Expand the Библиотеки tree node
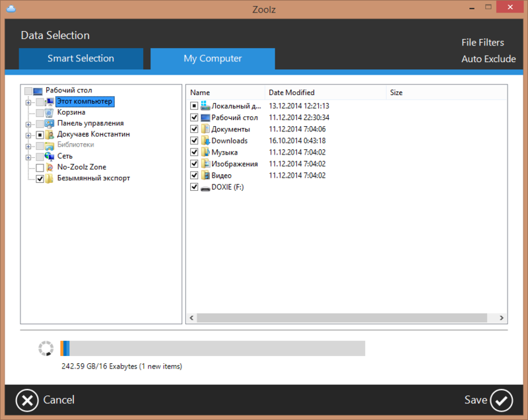The image size is (528, 420). (28, 146)
